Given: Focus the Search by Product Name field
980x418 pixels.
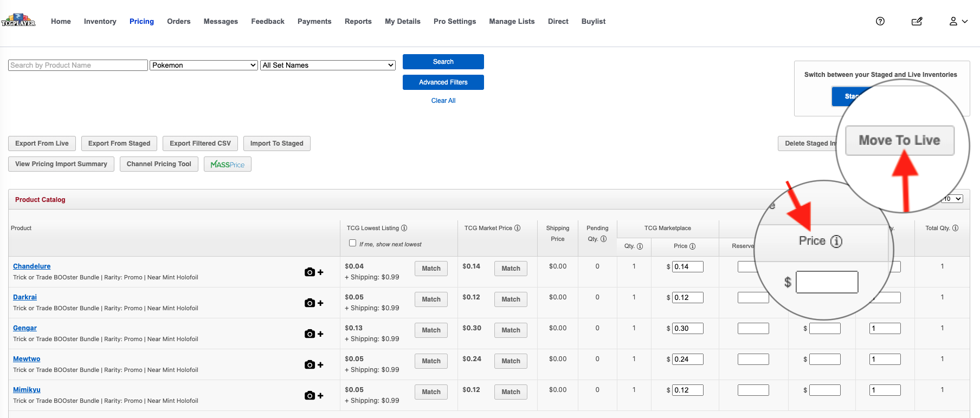Looking at the screenshot, I should coord(78,65).
